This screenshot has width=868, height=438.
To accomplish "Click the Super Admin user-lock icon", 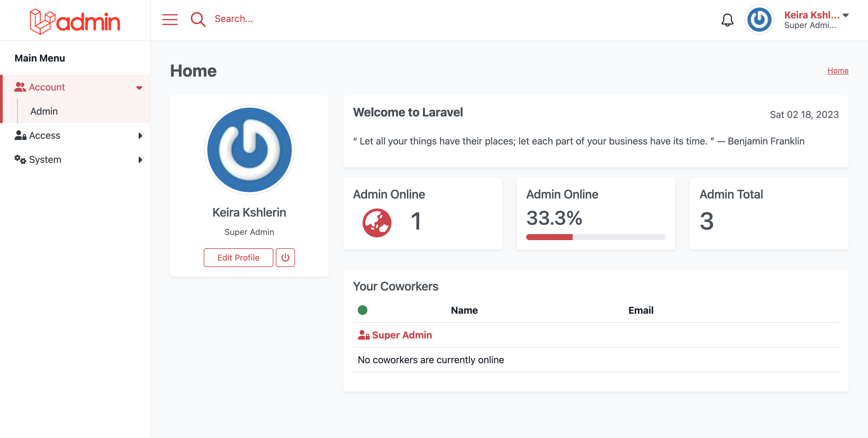I will pos(363,335).
